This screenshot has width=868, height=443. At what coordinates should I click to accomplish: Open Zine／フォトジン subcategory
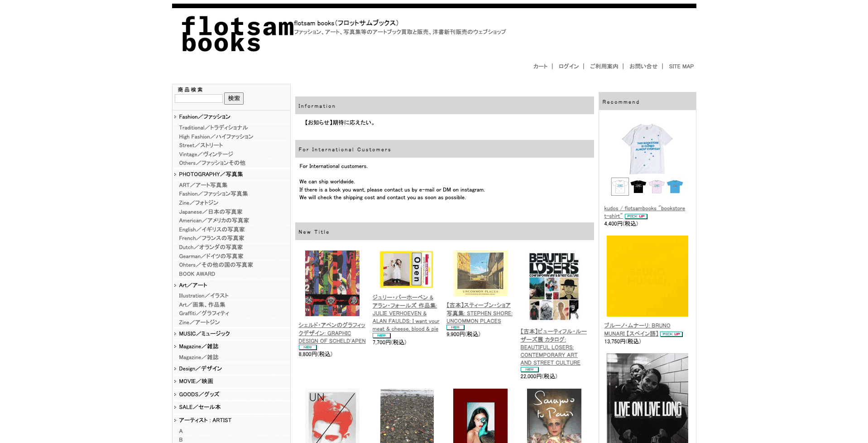(198, 203)
